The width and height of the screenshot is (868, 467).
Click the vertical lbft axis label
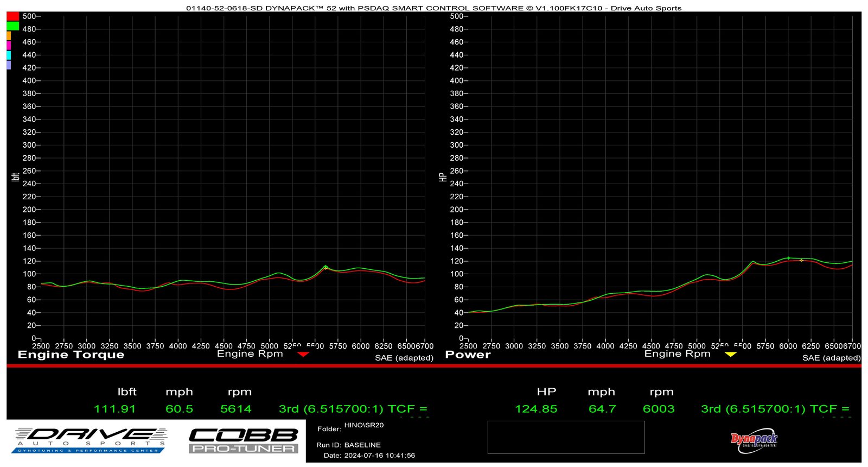point(15,177)
